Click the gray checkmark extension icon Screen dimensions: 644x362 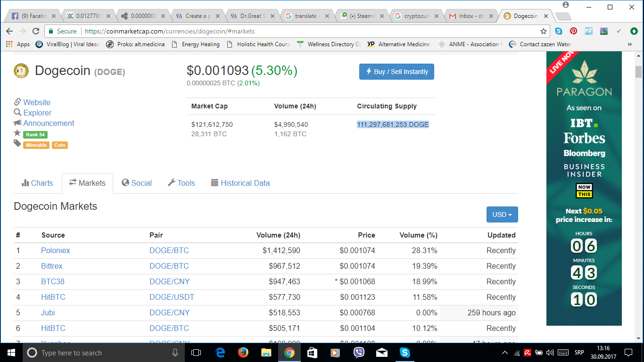pos(619,31)
